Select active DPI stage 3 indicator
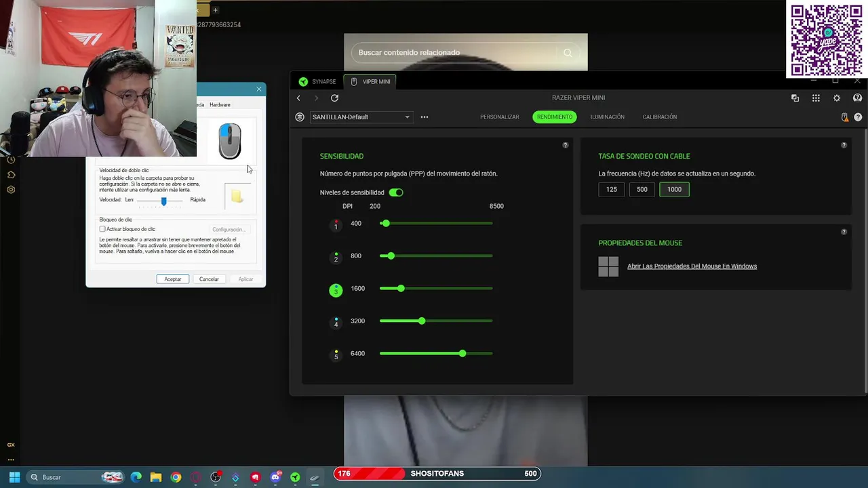868x488 pixels. [x=336, y=290]
